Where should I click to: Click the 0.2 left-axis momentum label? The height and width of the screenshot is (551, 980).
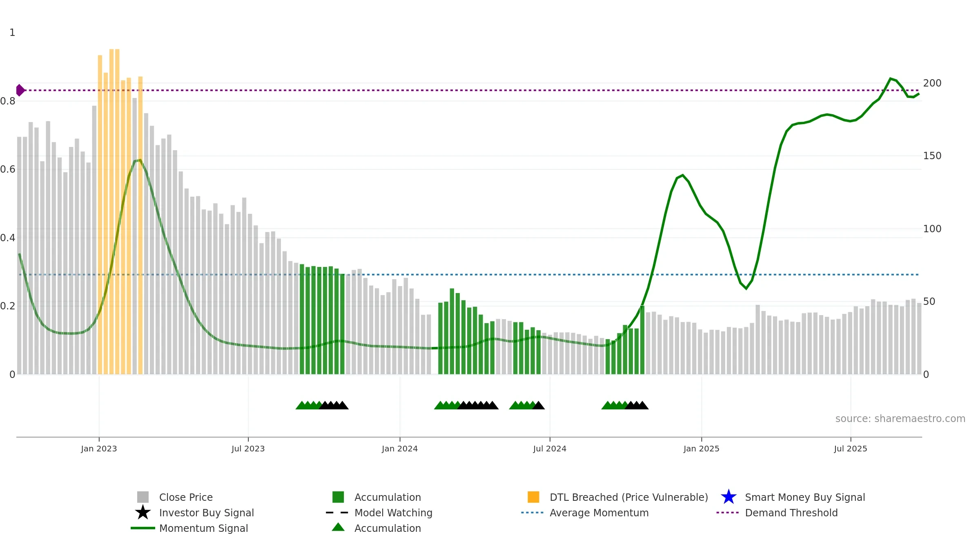pos(8,306)
